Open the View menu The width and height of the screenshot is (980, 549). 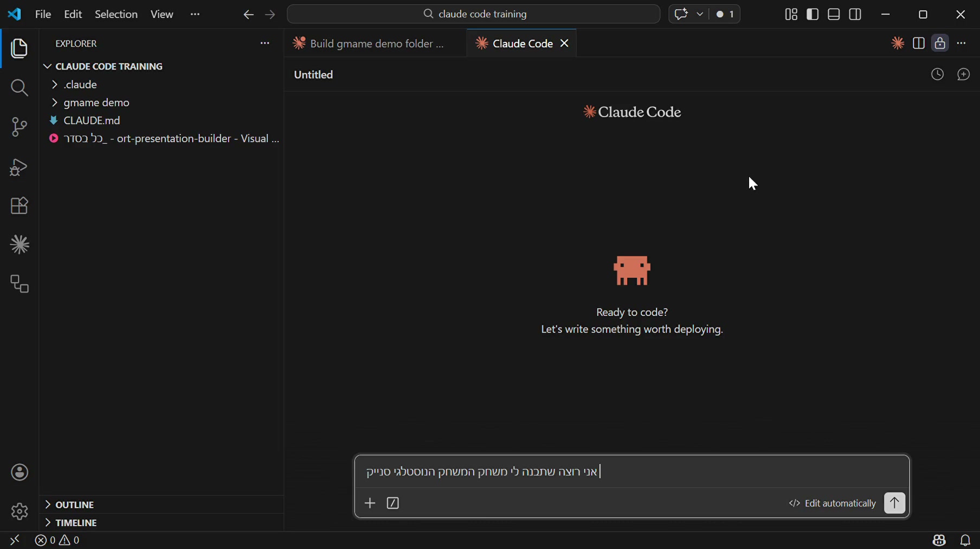pos(162,15)
